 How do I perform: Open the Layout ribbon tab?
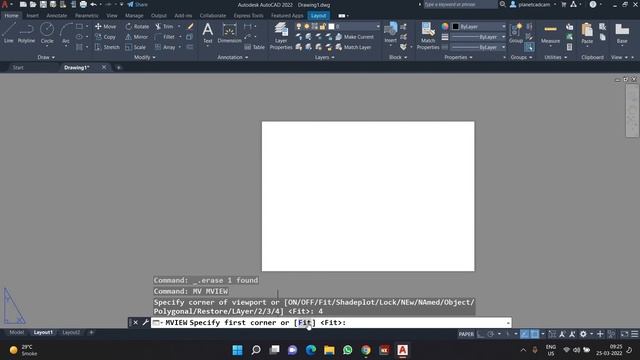(318, 16)
